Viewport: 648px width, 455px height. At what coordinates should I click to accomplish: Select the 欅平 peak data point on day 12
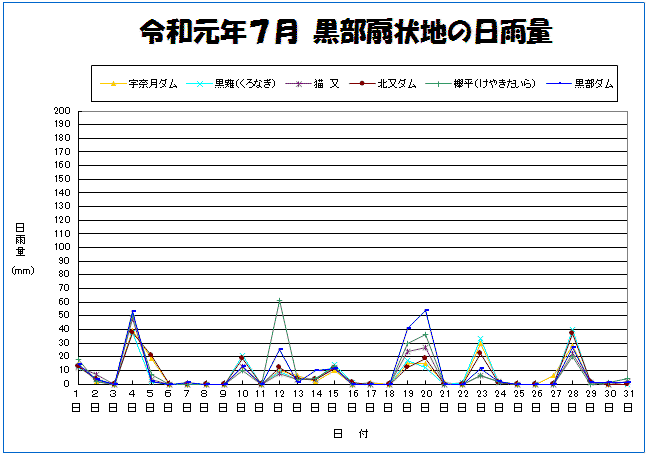(x=279, y=300)
